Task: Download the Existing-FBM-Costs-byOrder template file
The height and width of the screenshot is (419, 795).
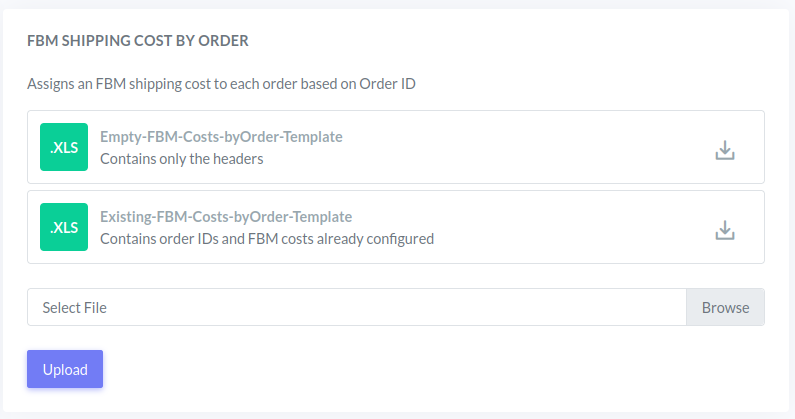Action: click(725, 230)
